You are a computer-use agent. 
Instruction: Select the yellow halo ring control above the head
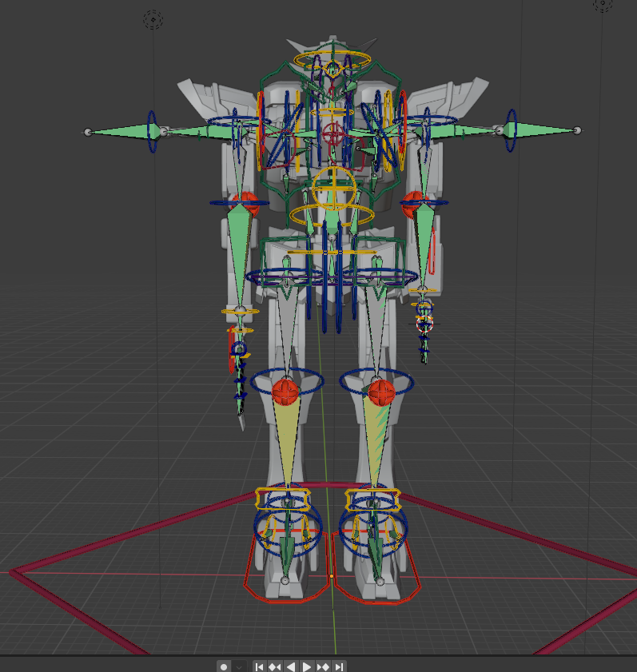(332, 60)
